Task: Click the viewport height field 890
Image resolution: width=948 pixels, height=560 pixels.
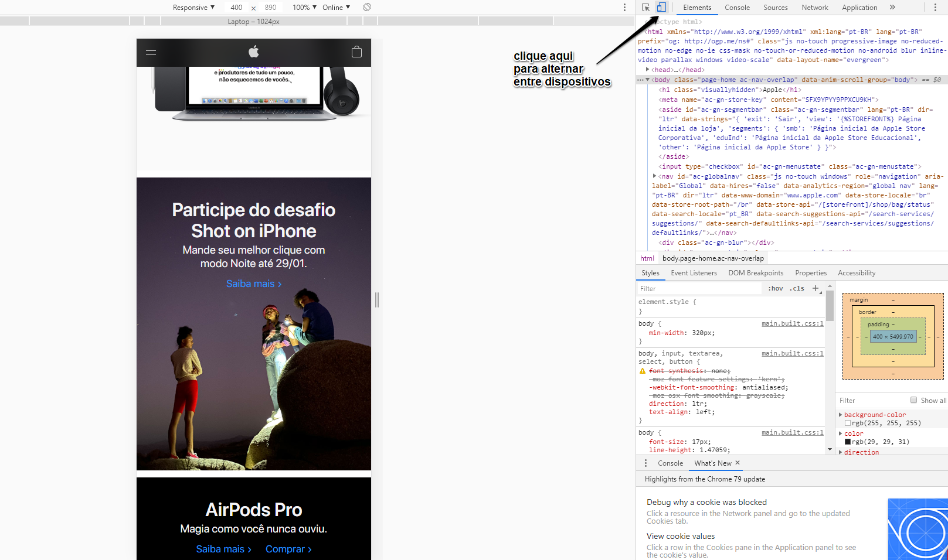Action: coord(270,8)
